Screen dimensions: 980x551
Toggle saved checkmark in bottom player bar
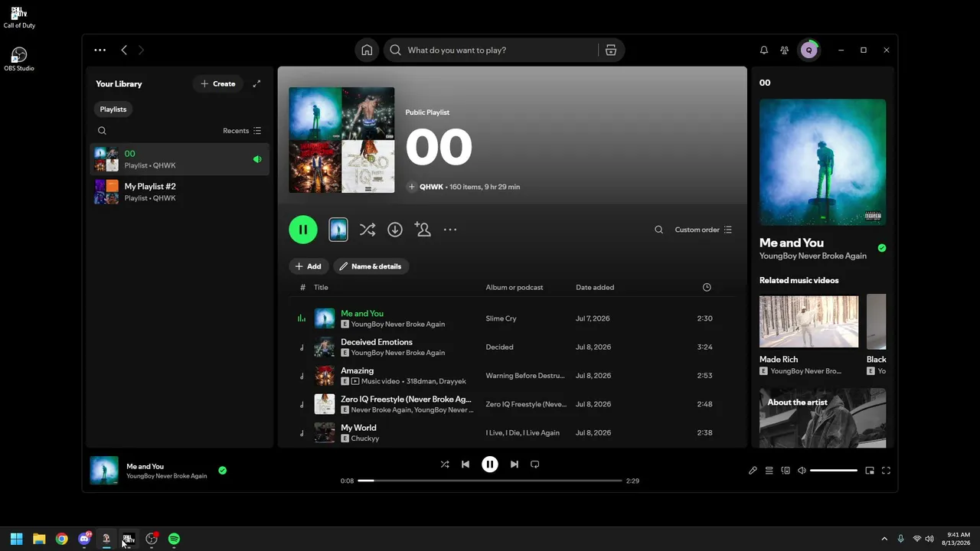point(222,471)
